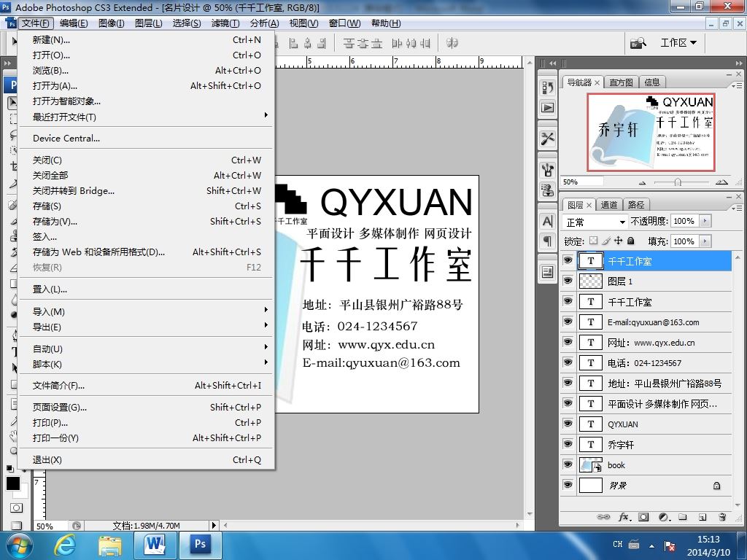Choose 打印(P)... from File menu
This screenshot has width=747, height=560.
pos(146,422)
